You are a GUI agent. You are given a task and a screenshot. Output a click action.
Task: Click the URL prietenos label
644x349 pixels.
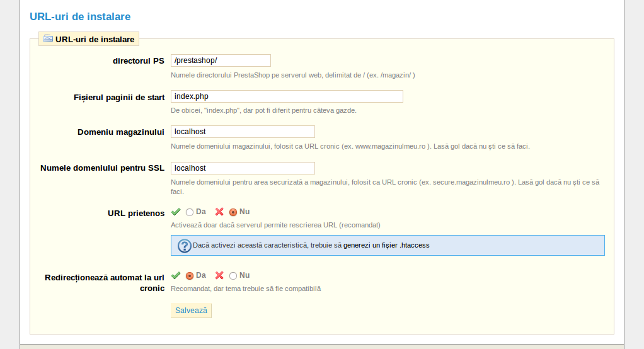136,213
